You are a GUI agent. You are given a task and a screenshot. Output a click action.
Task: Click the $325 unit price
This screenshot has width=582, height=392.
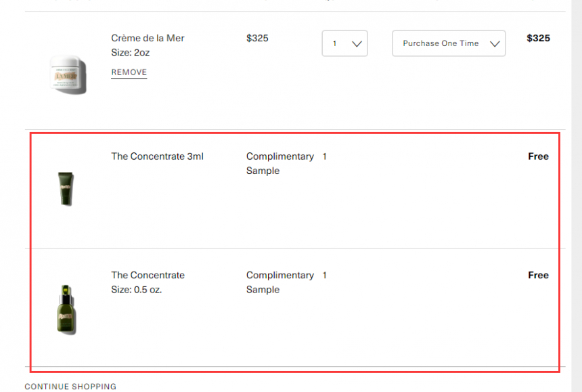[257, 38]
